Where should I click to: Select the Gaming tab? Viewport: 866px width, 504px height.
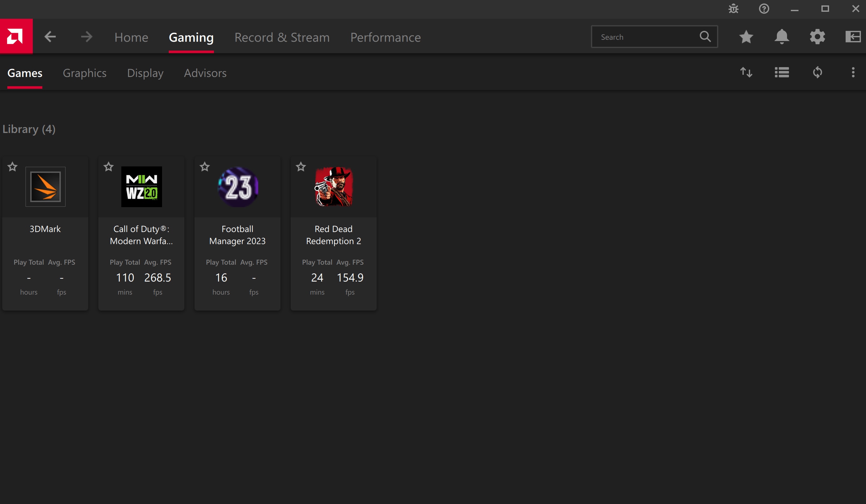point(191,37)
